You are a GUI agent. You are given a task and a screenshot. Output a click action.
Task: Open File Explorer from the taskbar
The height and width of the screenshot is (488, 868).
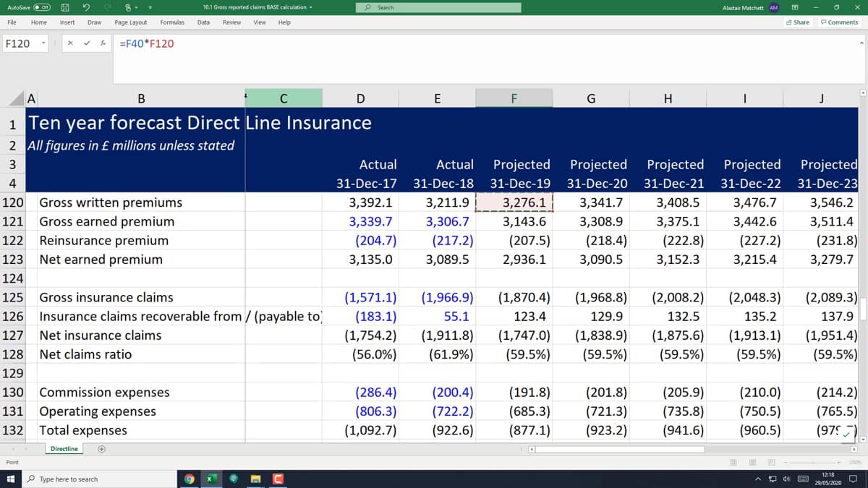point(255,479)
